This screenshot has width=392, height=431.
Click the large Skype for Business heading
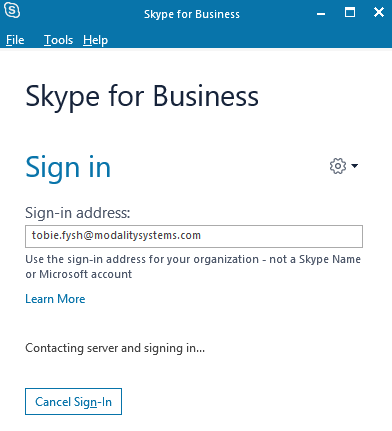coord(142,97)
